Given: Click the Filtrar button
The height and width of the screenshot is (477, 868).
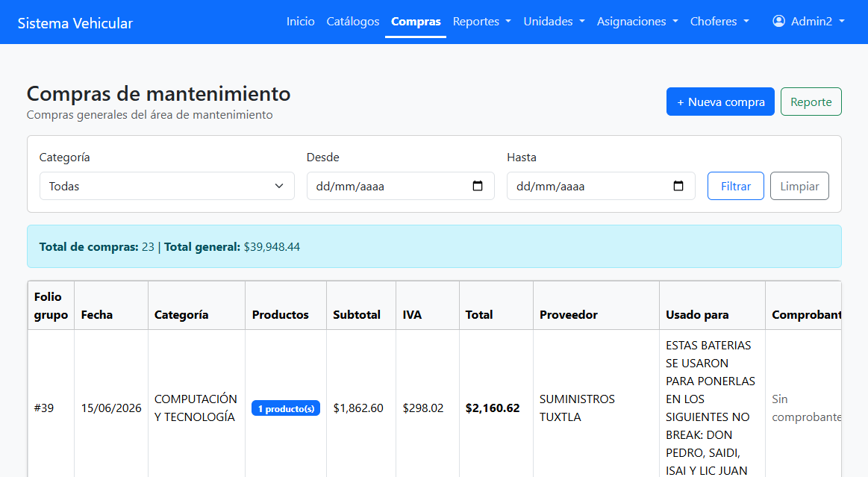Looking at the screenshot, I should click(x=736, y=186).
